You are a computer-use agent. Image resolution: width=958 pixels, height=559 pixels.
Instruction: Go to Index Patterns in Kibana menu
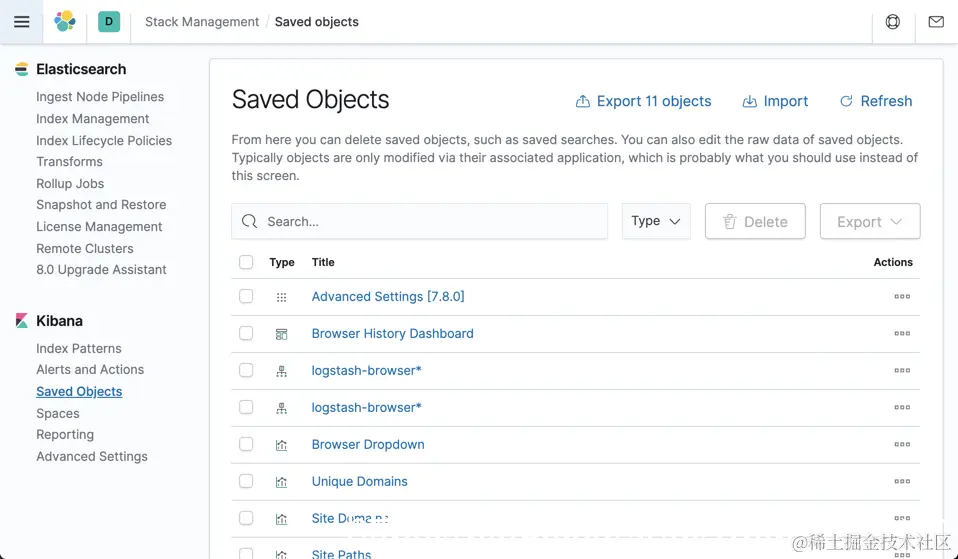click(x=79, y=348)
